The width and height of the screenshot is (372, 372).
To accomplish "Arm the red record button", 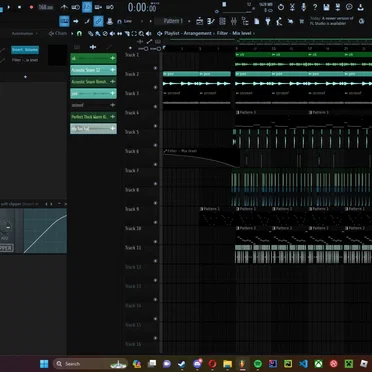I will pyautogui.click(x=31, y=7).
